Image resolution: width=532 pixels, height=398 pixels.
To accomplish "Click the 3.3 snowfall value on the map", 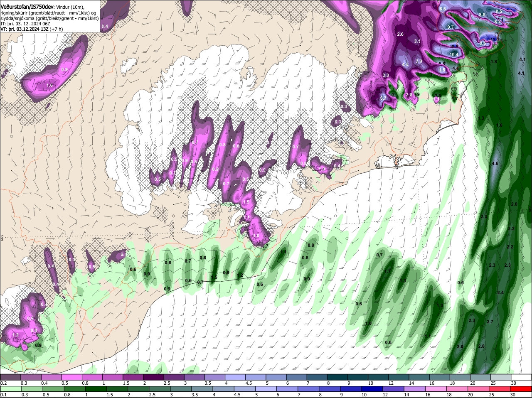I will (x=386, y=75).
